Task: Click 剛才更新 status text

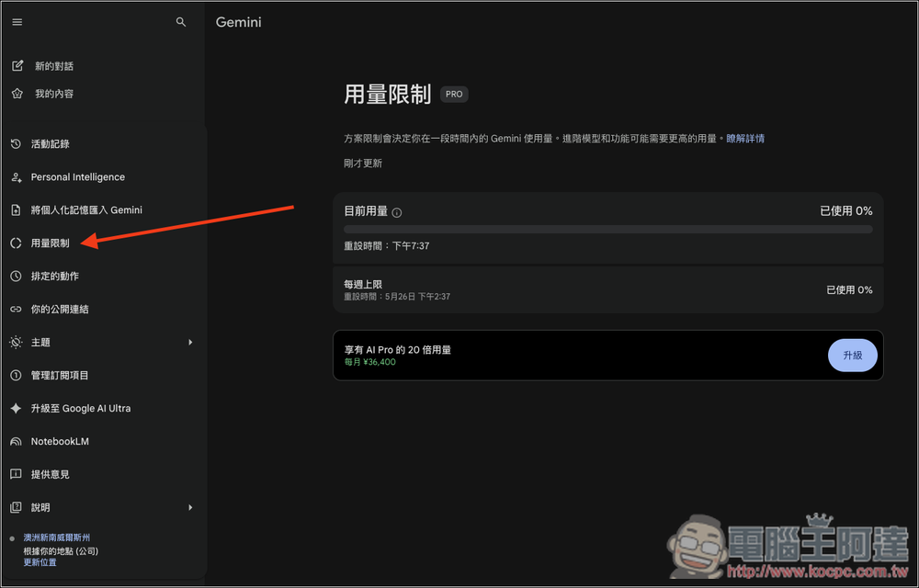Action: pos(363,164)
